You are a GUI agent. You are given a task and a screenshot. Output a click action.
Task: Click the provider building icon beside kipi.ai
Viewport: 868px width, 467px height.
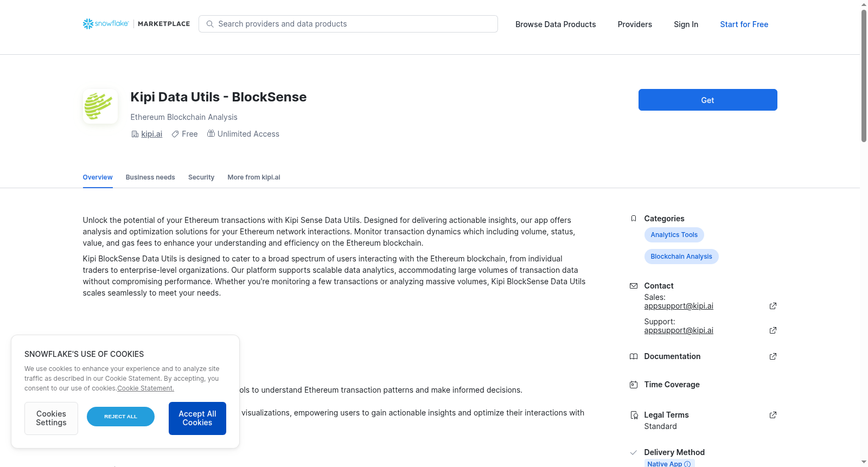[x=135, y=134]
